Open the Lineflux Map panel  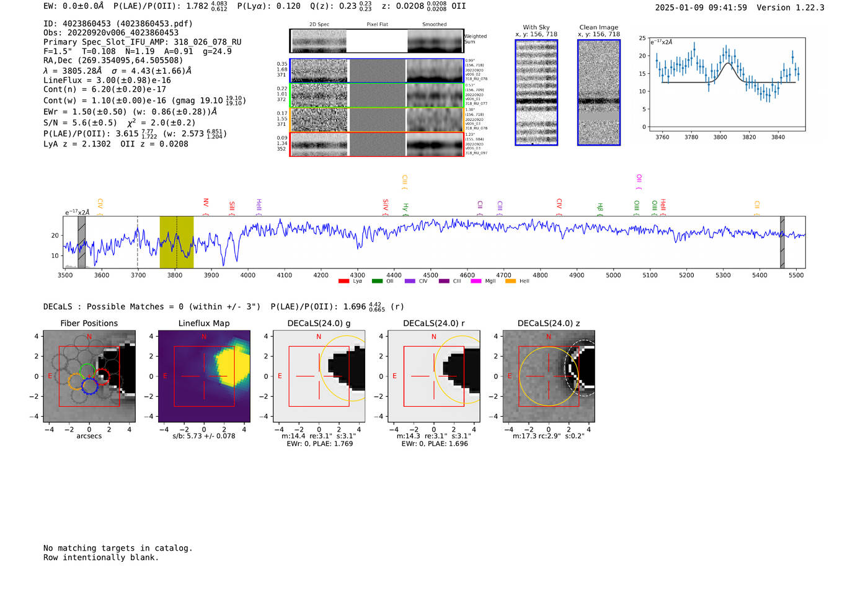[204, 376]
